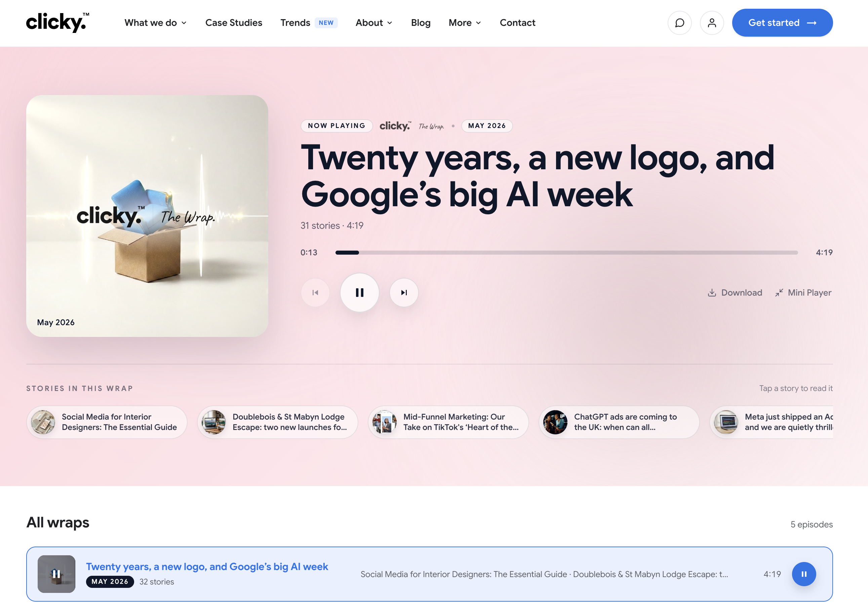Click the elapsed time 0:13

pos(309,252)
